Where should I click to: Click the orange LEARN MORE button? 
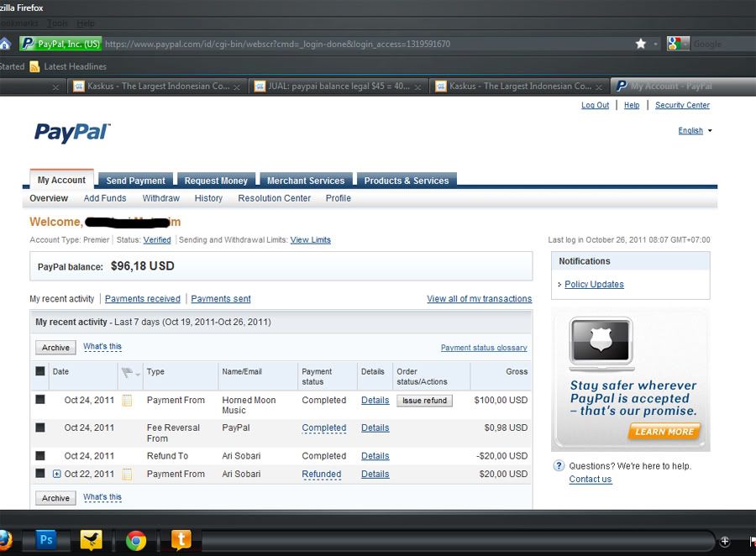(664, 432)
